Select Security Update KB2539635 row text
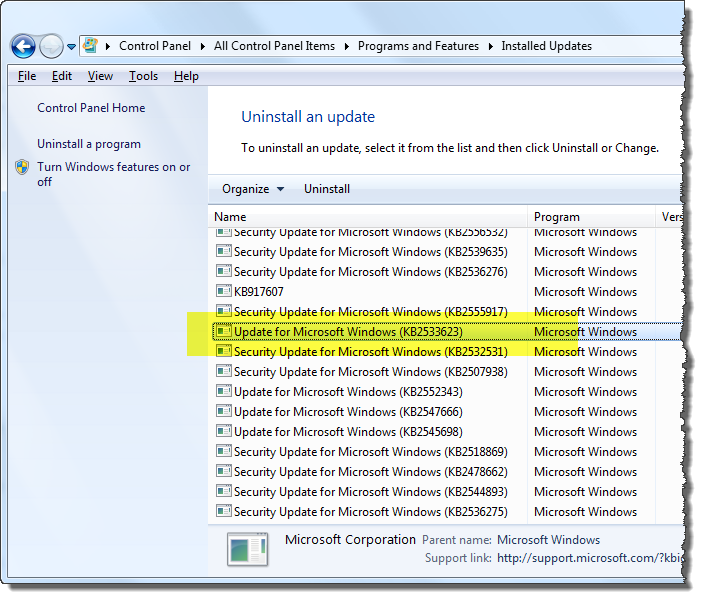Image resolution: width=703 pixels, height=600 pixels. click(x=371, y=252)
